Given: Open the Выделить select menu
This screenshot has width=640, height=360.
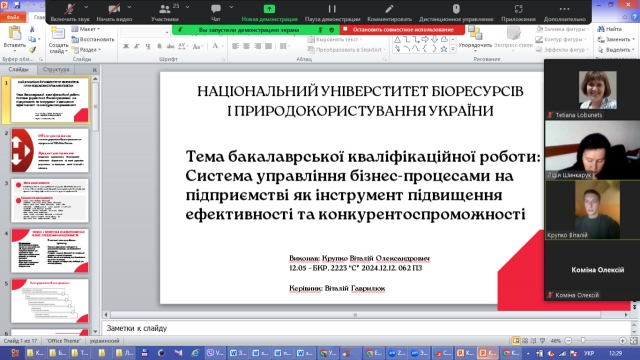Looking at the screenshot, I should pos(616,50).
